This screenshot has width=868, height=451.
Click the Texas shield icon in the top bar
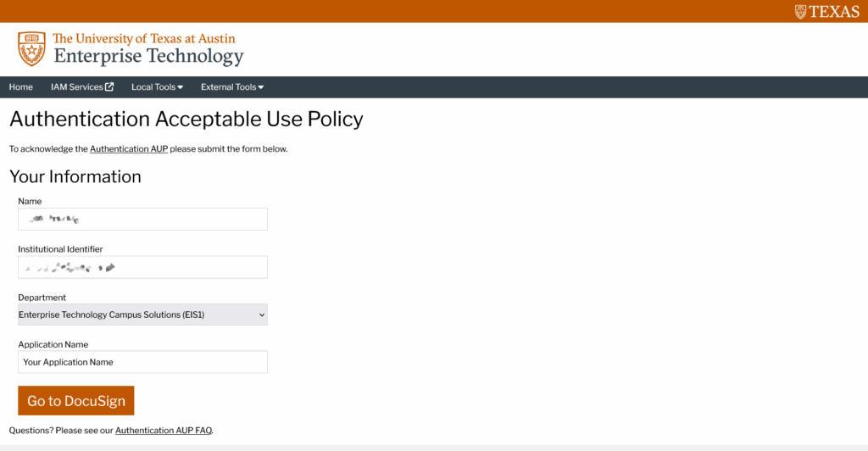[800, 12]
